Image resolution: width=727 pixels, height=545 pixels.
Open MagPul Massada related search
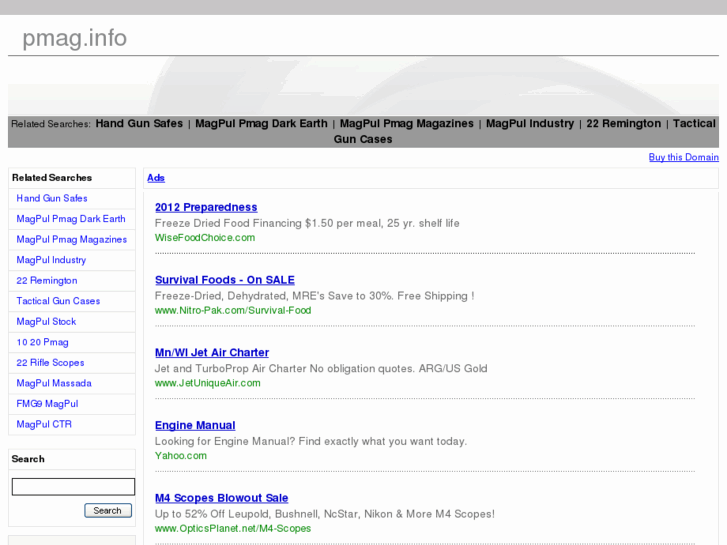tap(54, 383)
